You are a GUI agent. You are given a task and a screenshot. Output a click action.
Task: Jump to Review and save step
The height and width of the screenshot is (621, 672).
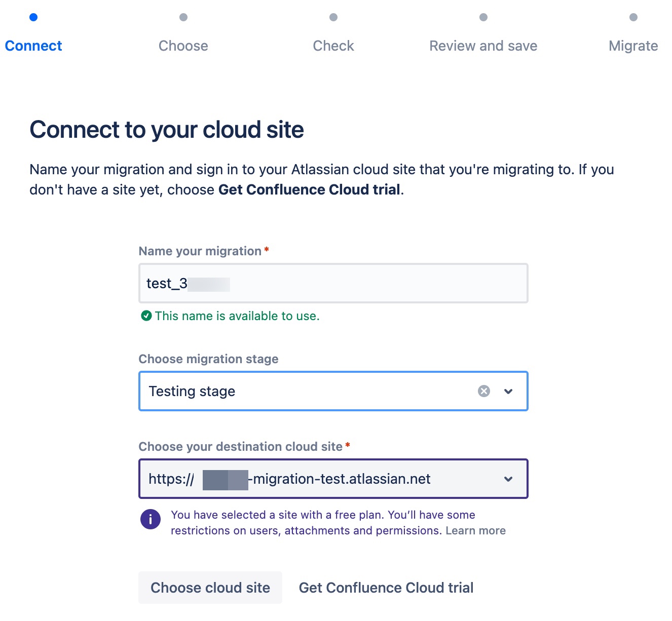tap(483, 46)
